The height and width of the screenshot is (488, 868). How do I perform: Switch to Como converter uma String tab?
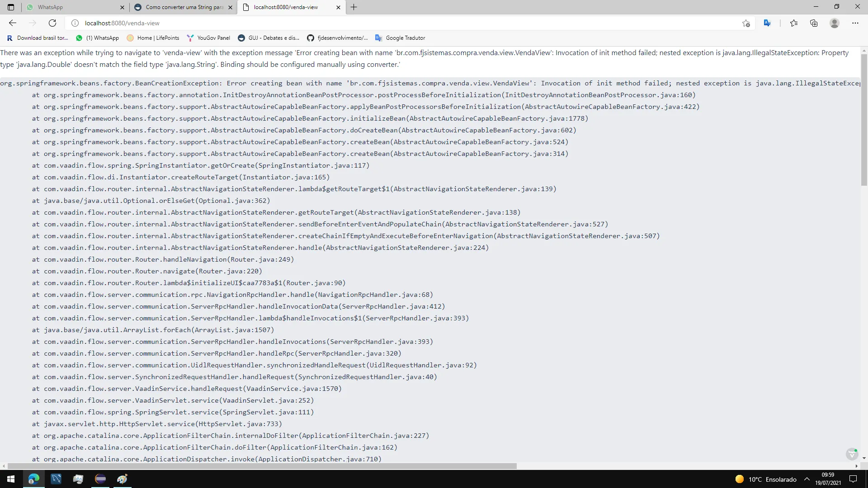click(x=181, y=7)
